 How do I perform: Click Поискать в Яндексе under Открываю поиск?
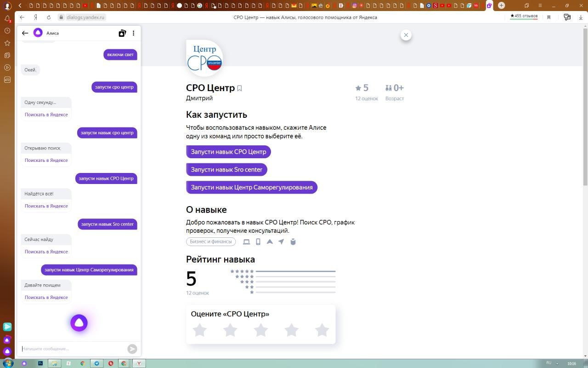(x=46, y=160)
